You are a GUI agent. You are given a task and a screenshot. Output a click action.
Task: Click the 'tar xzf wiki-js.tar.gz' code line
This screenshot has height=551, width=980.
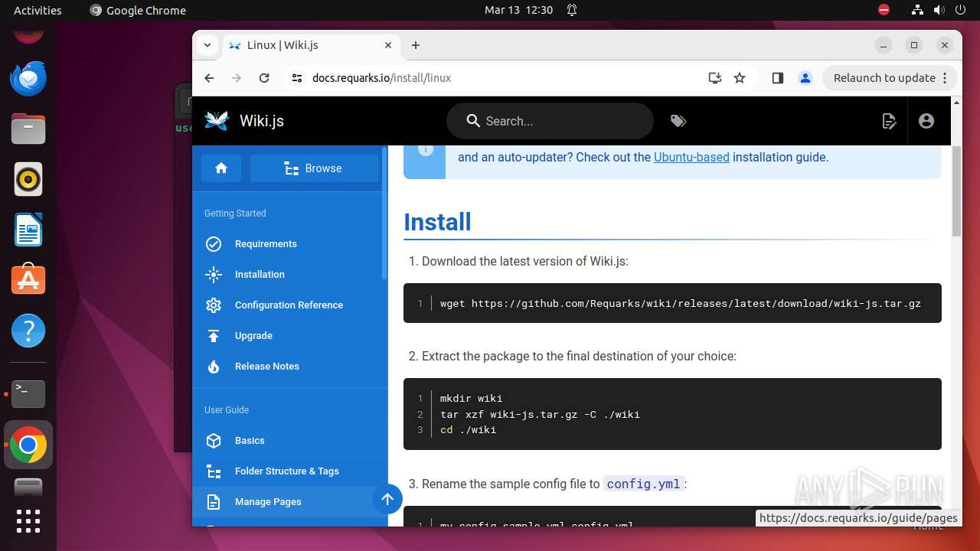point(540,414)
